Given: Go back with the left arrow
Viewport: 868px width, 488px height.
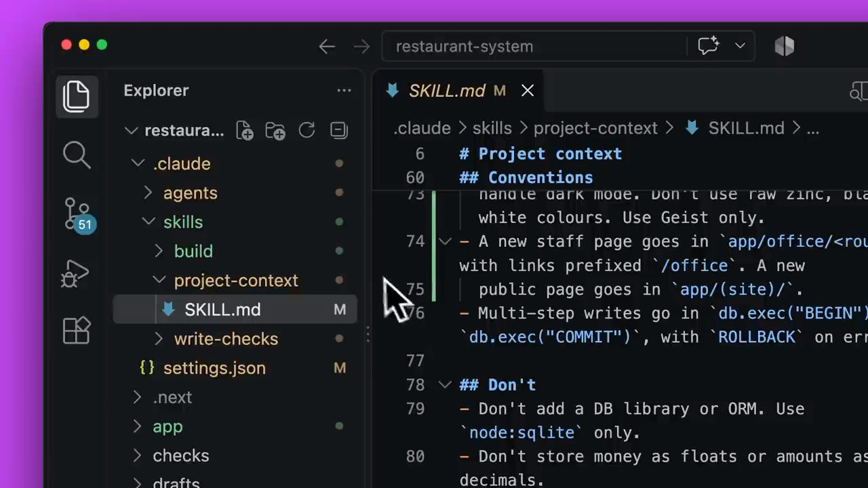Looking at the screenshot, I should pos(327,46).
